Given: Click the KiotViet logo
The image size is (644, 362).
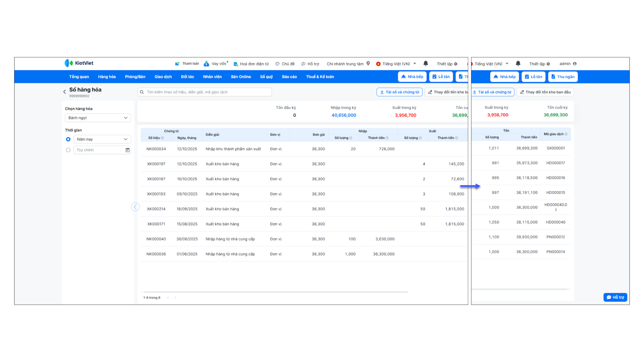Looking at the screenshot, I should [79, 63].
